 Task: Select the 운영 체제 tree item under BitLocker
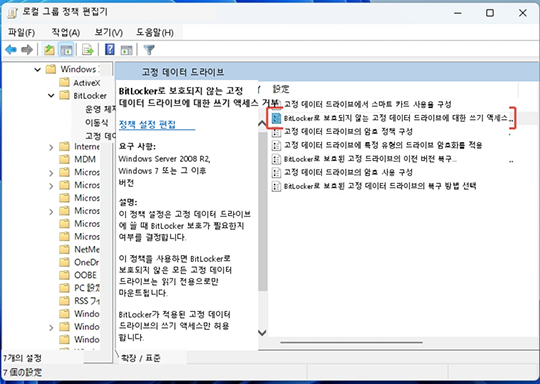click(100, 109)
